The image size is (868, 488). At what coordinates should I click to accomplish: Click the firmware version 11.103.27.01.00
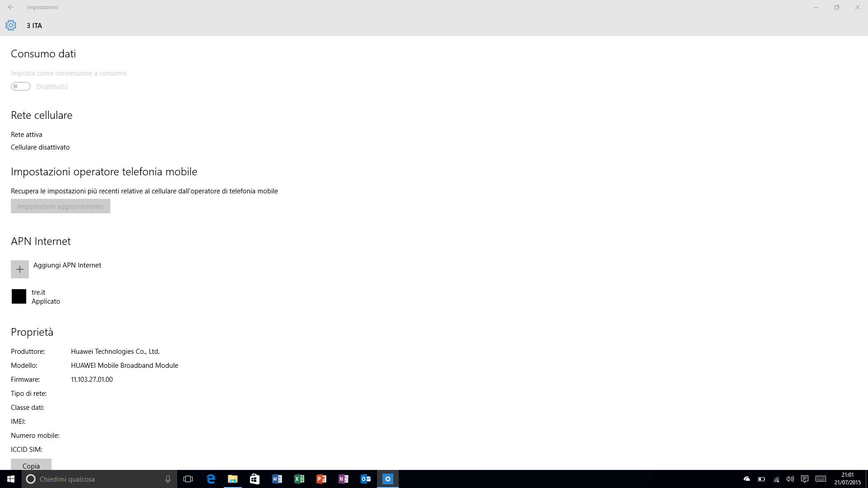[x=92, y=380]
